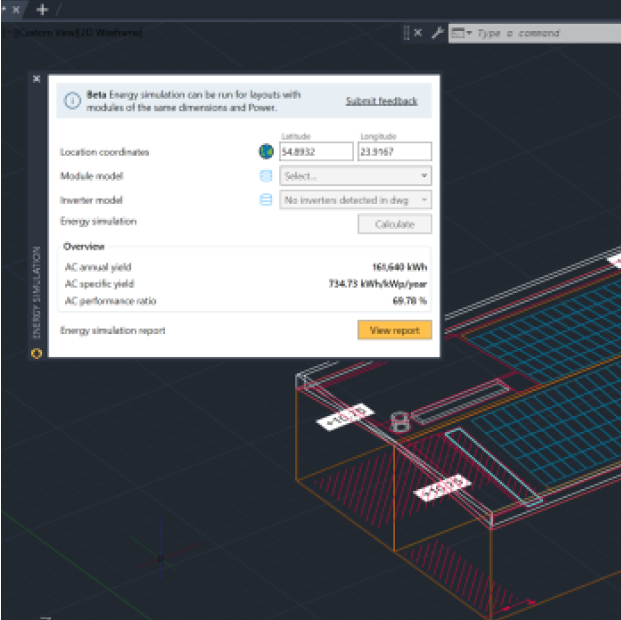Image resolution: width=621 pixels, height=620 pixels.
Task: Open the Submit feedback link
Action: (x=382, y=101)
